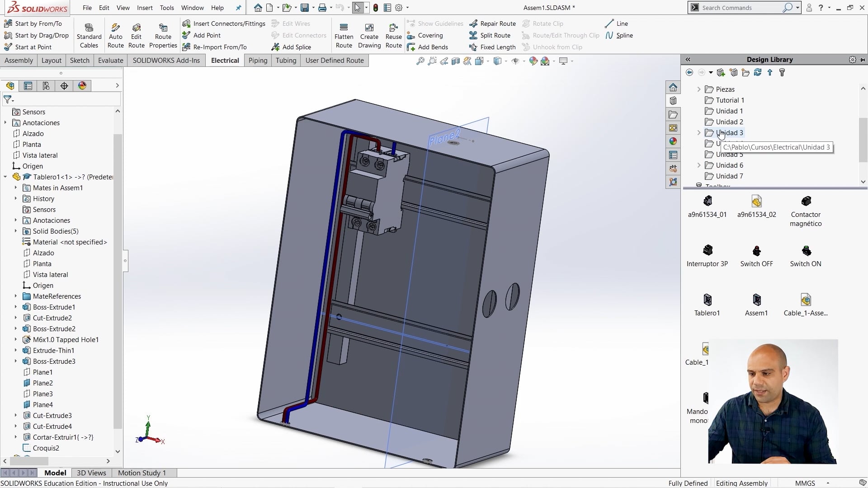Open the Tools menu
868x488 pixels.
click(x=167, y=8)
